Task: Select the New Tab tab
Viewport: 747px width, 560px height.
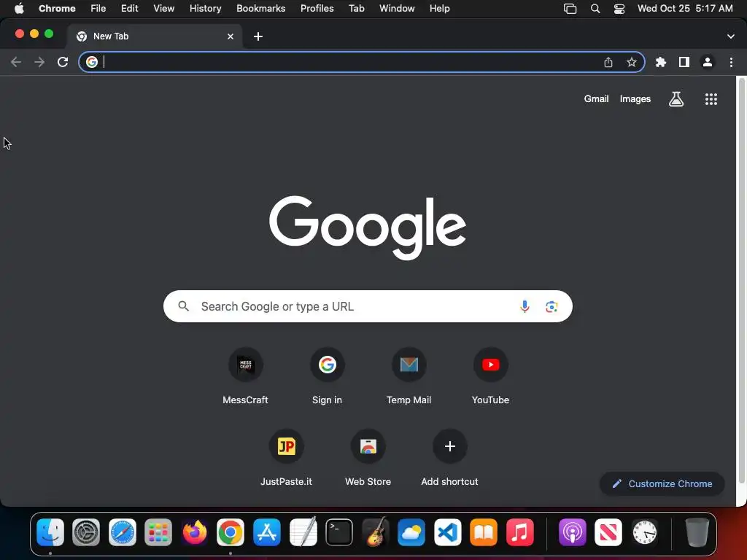Action: tap(155, 36)
